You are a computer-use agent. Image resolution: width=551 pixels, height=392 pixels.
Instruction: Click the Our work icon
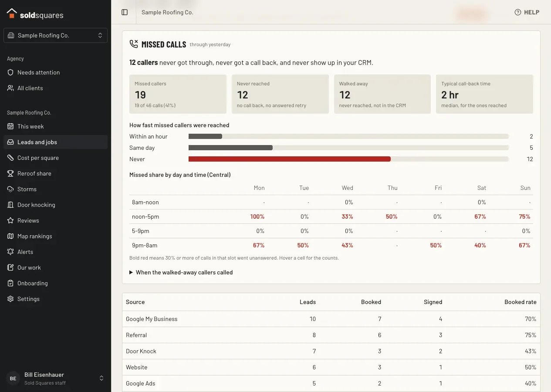(x=10, y=267)
